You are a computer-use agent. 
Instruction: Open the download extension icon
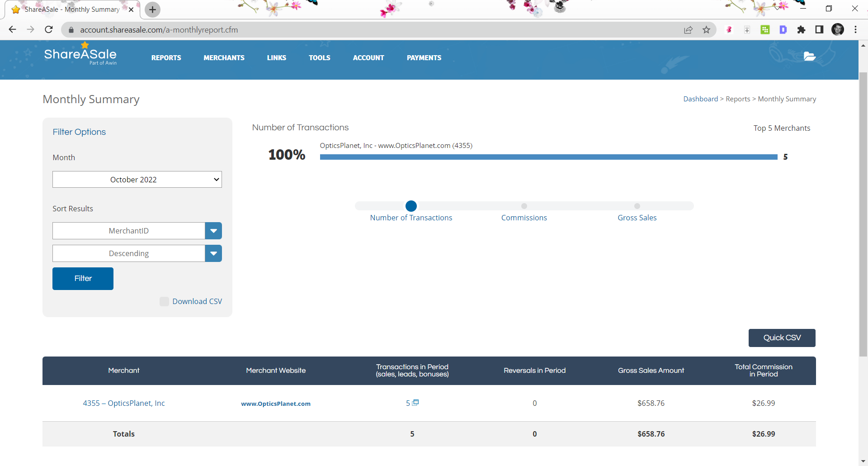point(747,30)
